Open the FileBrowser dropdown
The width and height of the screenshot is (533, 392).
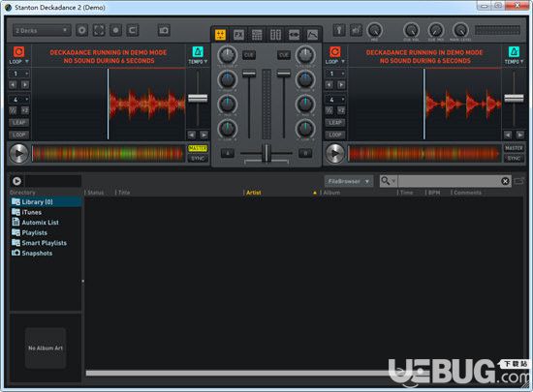(349, 181)
